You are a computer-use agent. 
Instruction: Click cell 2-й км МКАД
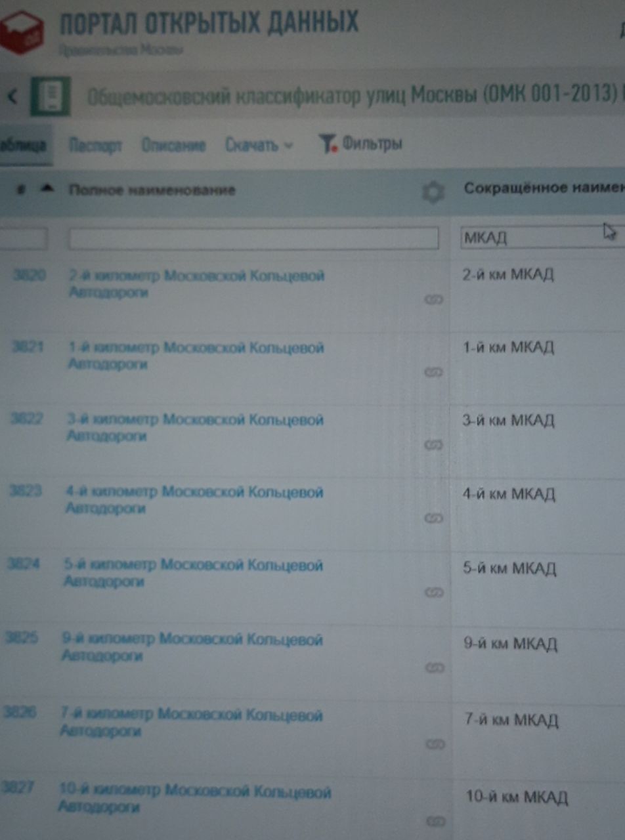pyautogui.click(x=508, y=275)
